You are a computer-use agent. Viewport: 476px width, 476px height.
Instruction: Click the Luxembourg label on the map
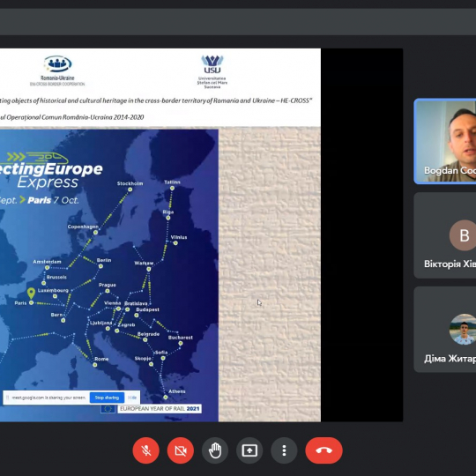(53, 291)
